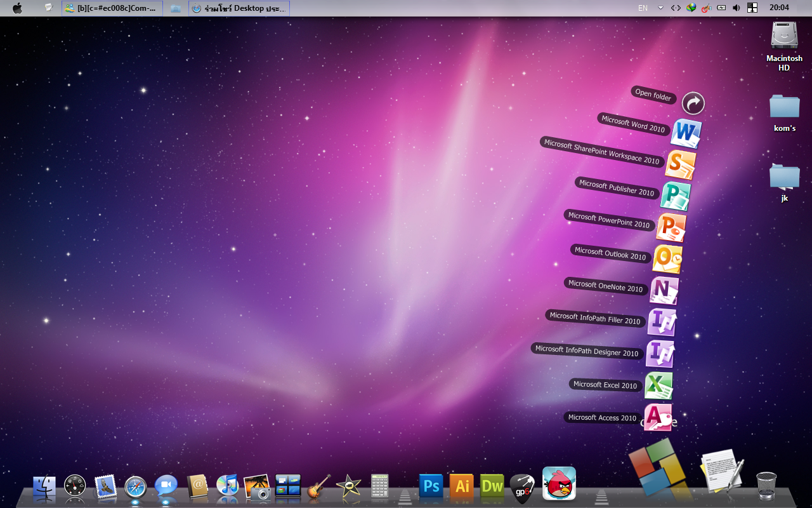Click the Spaces icon in the dock
812x508 pixels.
pyautogui.click(x=288, y=486)
